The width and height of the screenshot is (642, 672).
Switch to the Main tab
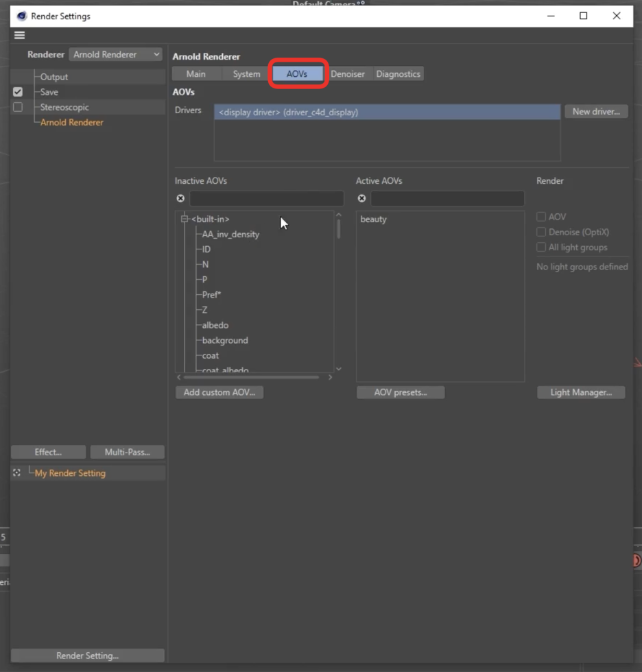(196, 74)
